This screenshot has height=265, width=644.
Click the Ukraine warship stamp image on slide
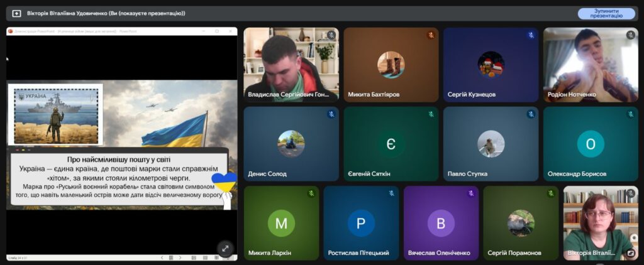[56, 114]
